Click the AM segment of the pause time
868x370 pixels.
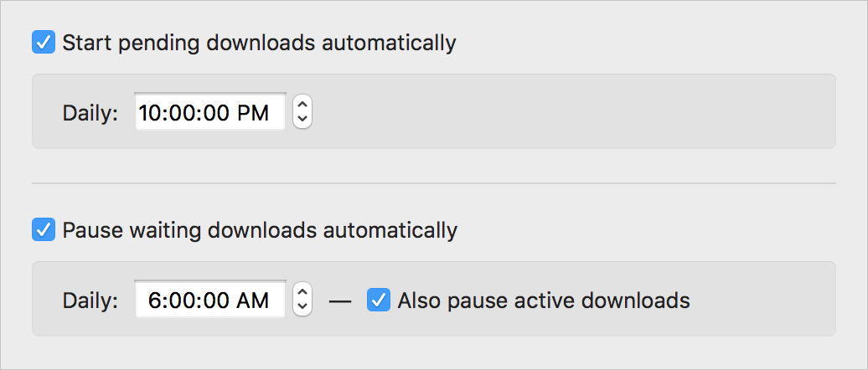click(x=252, y=300)
